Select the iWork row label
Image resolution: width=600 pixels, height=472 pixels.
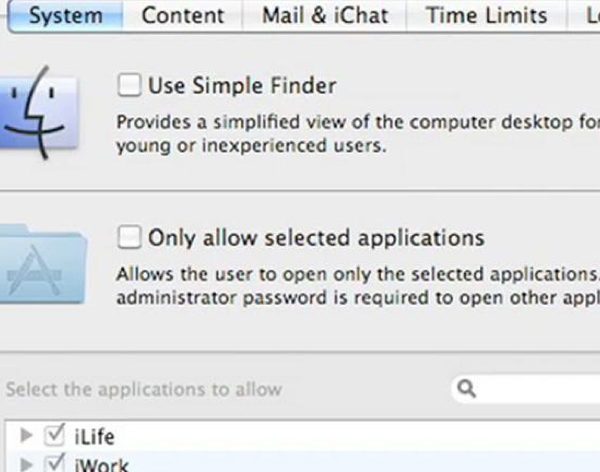[99, 463]
